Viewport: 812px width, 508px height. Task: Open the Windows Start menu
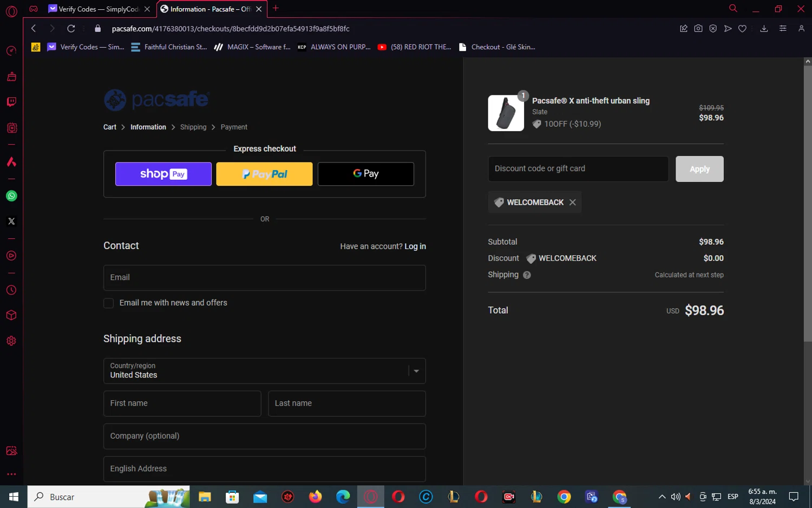(x=14, y=497)
